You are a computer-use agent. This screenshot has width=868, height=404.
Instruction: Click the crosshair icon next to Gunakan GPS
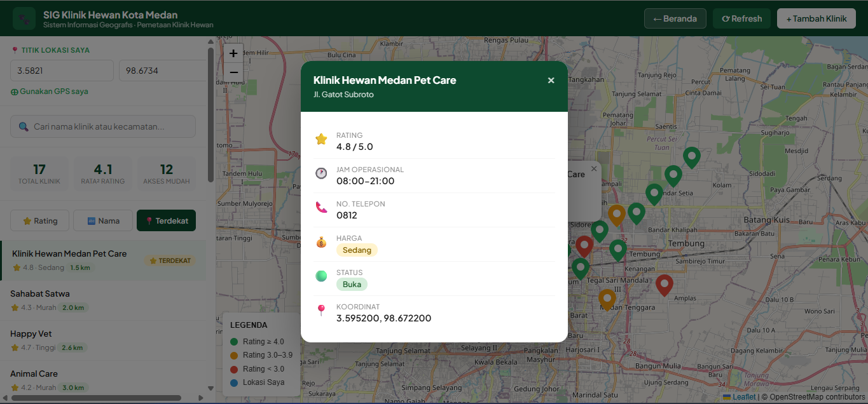pos(14,91)
